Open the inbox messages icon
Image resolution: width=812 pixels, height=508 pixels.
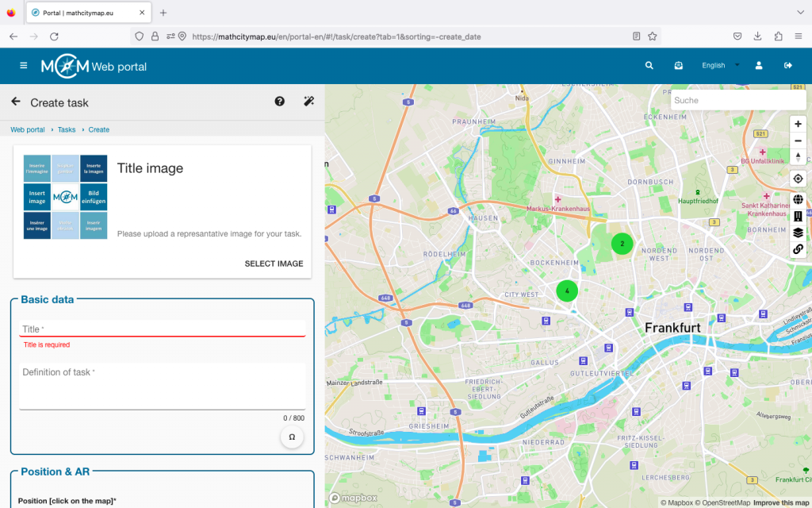[679, 66]
